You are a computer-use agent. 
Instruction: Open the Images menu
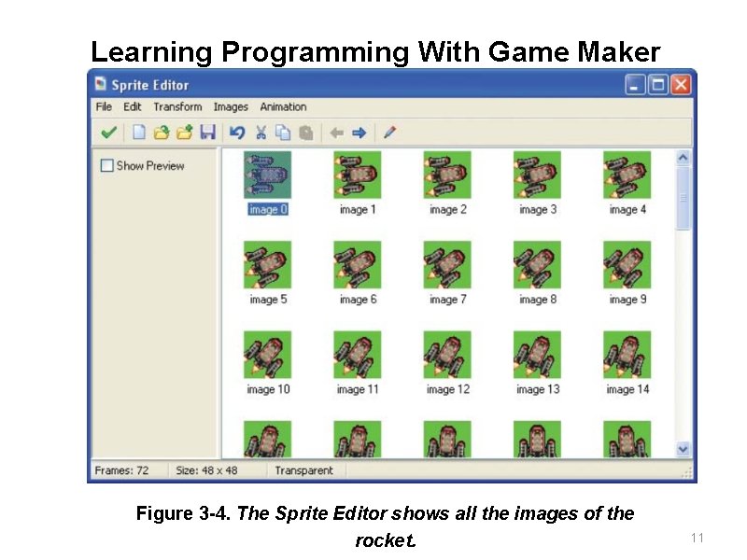(x=231, y=106)
